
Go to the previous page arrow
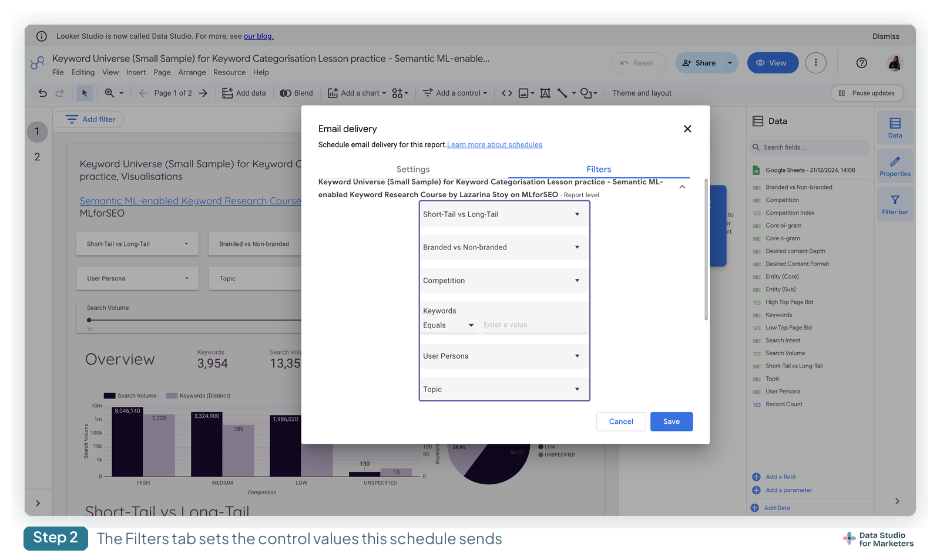(143, 93)
